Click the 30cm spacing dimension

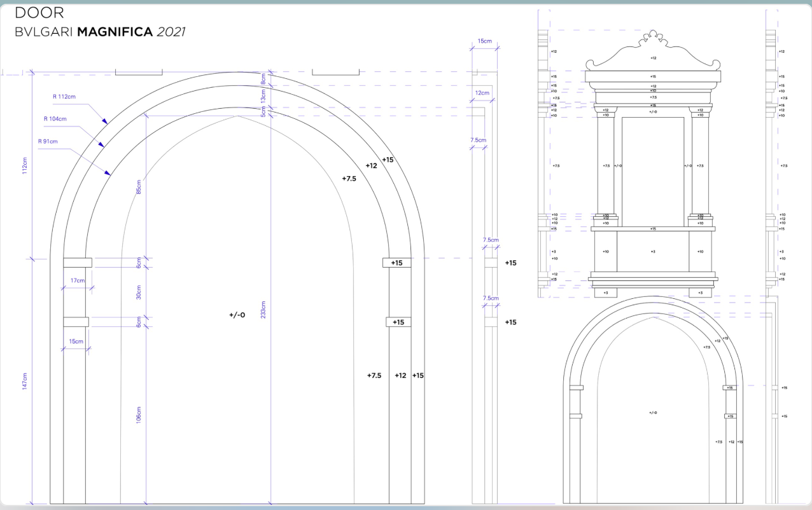139,292
